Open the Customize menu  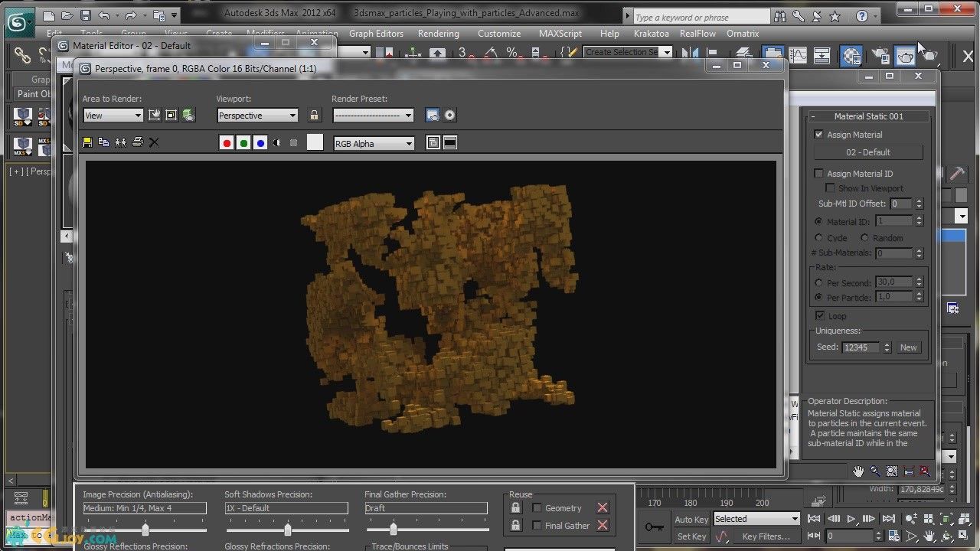[499, 34]
